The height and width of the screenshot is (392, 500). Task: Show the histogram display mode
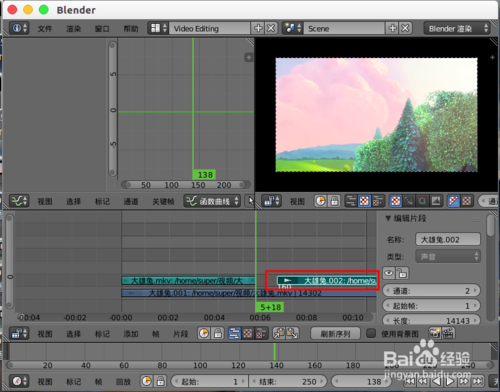coord(436,201)
